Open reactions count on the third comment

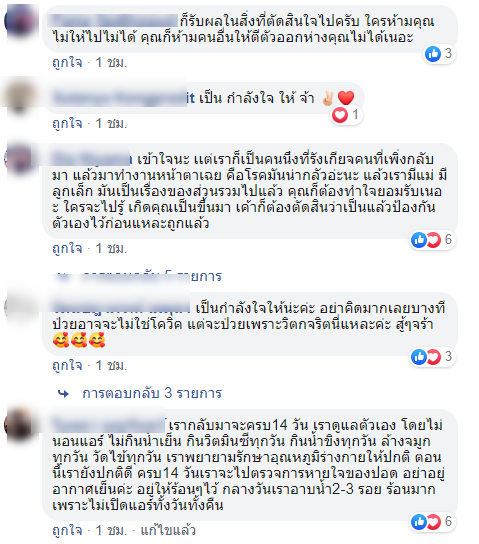tap(432, 240)
